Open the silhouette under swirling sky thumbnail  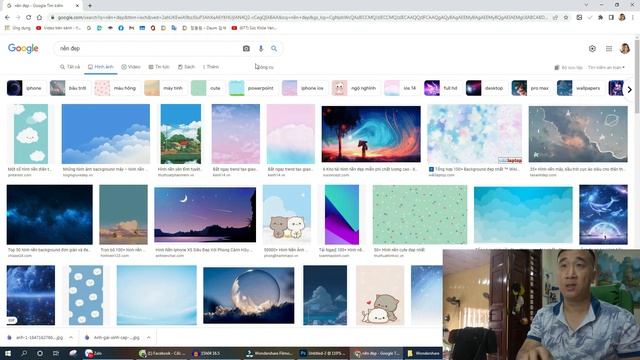371,134
